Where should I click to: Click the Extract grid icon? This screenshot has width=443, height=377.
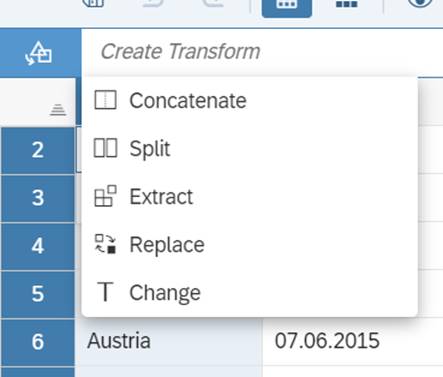click(x=105, y=196)
